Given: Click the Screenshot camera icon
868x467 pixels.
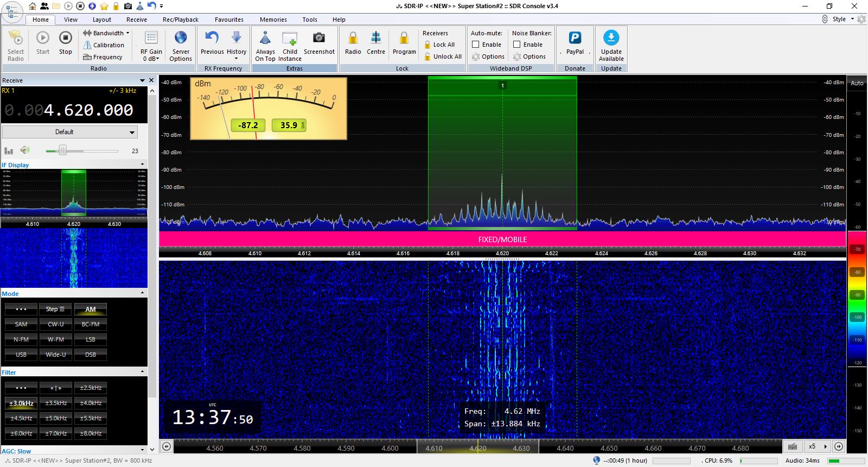Looking at the screenshot, I should pyautogui.click(x=319, y=39).
